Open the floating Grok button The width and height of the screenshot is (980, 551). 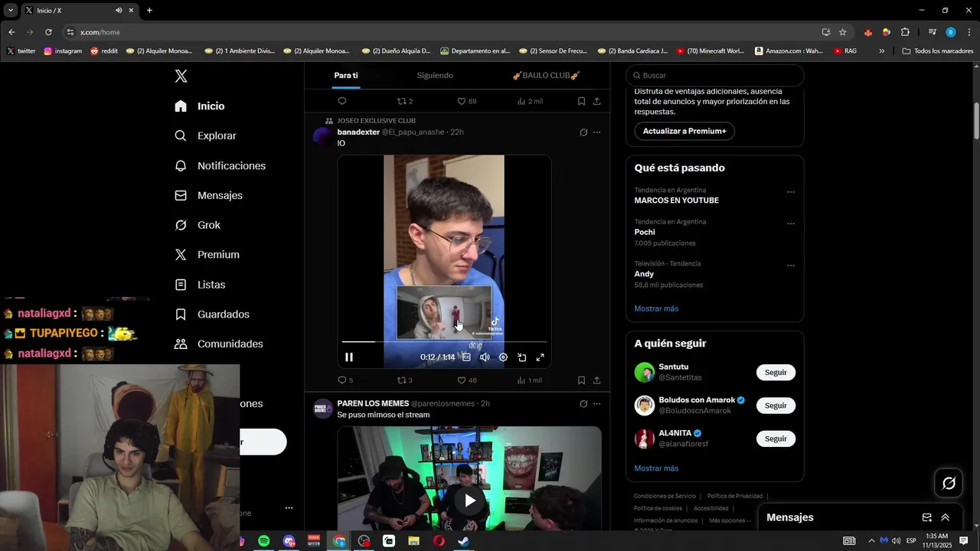[x=949, y=483]
